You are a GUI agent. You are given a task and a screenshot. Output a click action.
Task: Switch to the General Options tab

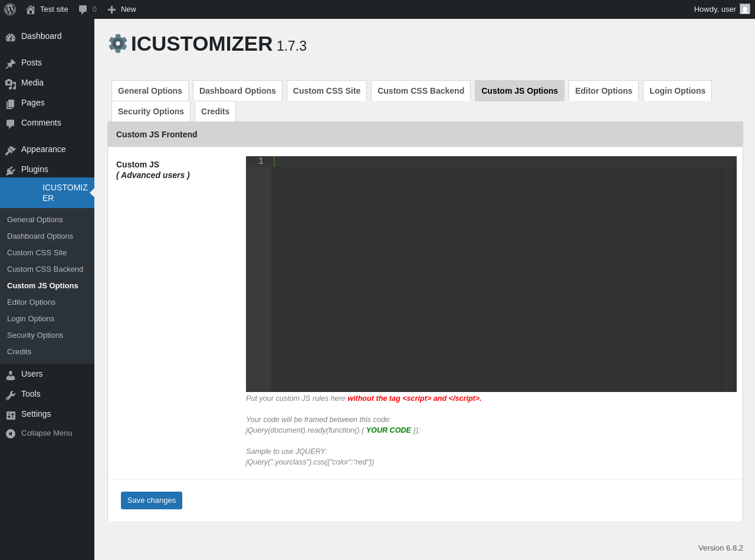(150, 91)
